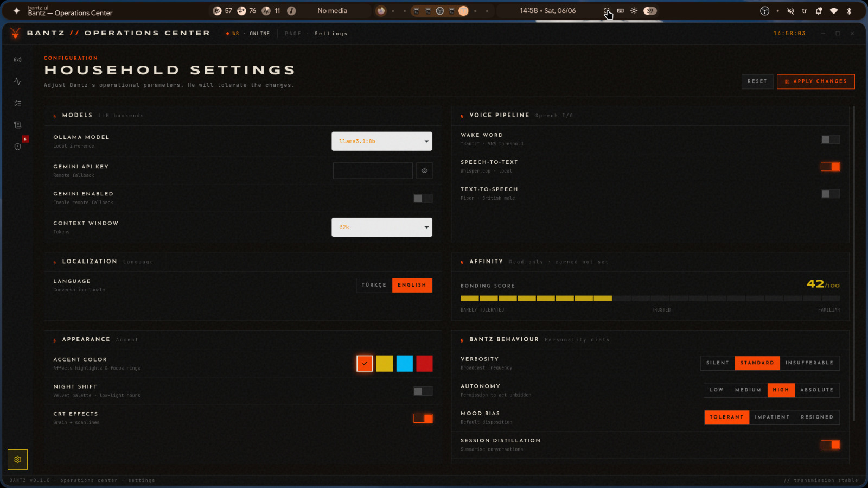The image size is (868, 488).
Task: Set autonomy to Low
Action: pos(717,390)
